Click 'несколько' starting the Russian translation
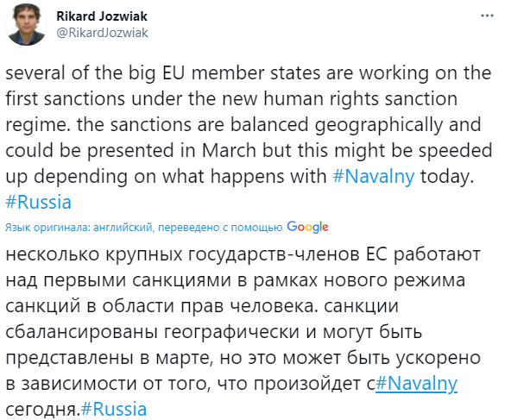This screenshot has height=420, width=505. coord(53,254)
